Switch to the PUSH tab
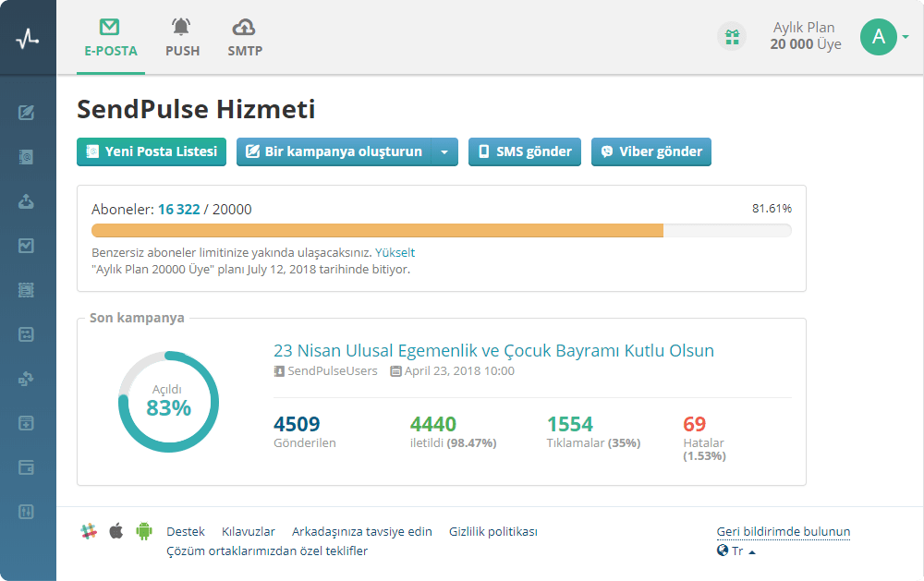 click(x=182, y=38)
